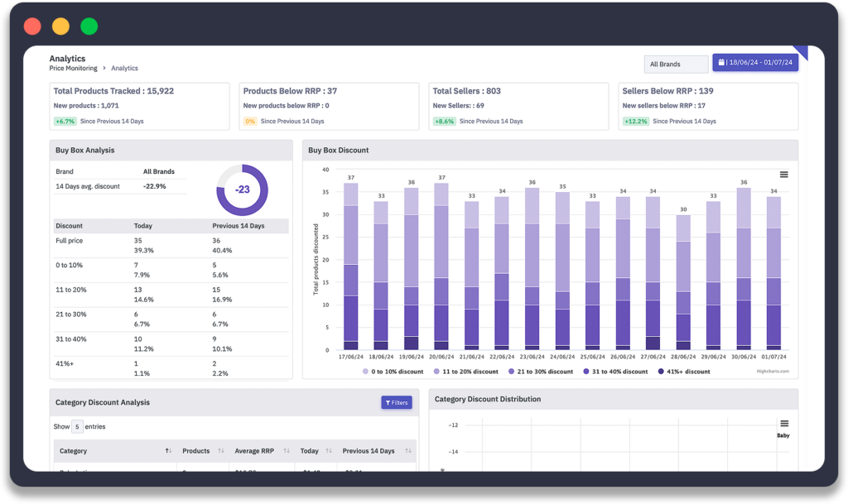This screenshot has height=504, width=848.
Task: Click the 20/06/24 stacked bar
Action: tap(441, 266)
